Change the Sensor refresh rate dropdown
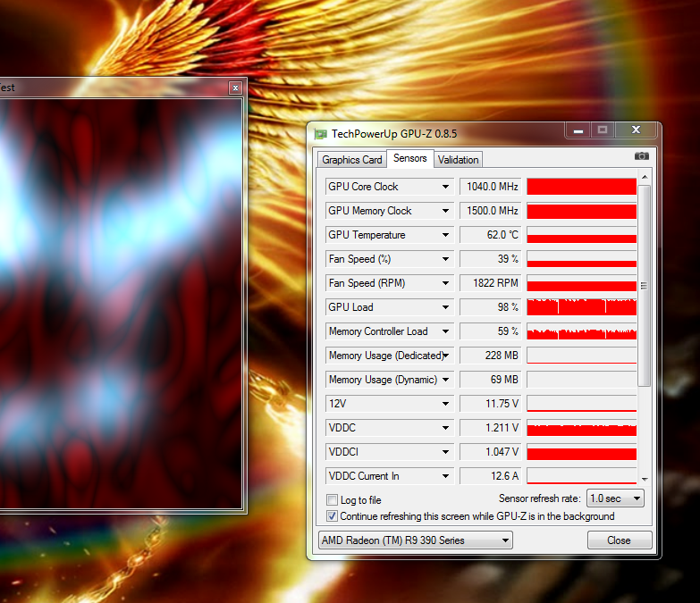The width and height of the screenshot is (700, 603). click(615, 498)
